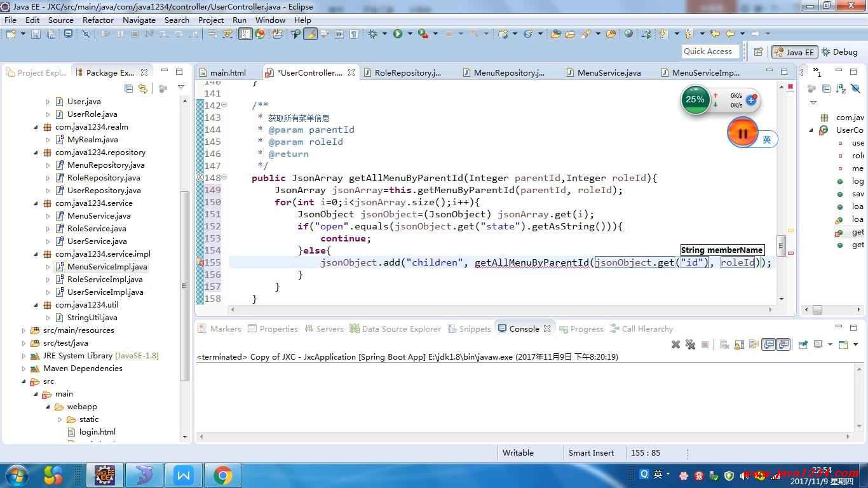The width and height of the screenshot is (868, 488).
Task: Open the File menu
Action: pos(10,20)
